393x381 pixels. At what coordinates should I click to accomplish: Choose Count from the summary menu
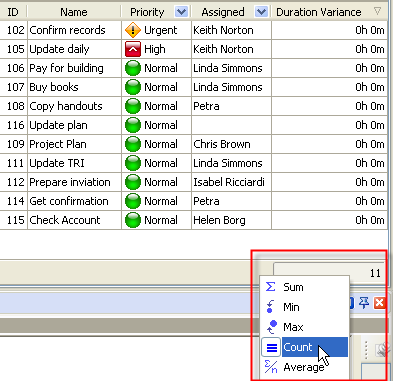click(x=305, y=347)
